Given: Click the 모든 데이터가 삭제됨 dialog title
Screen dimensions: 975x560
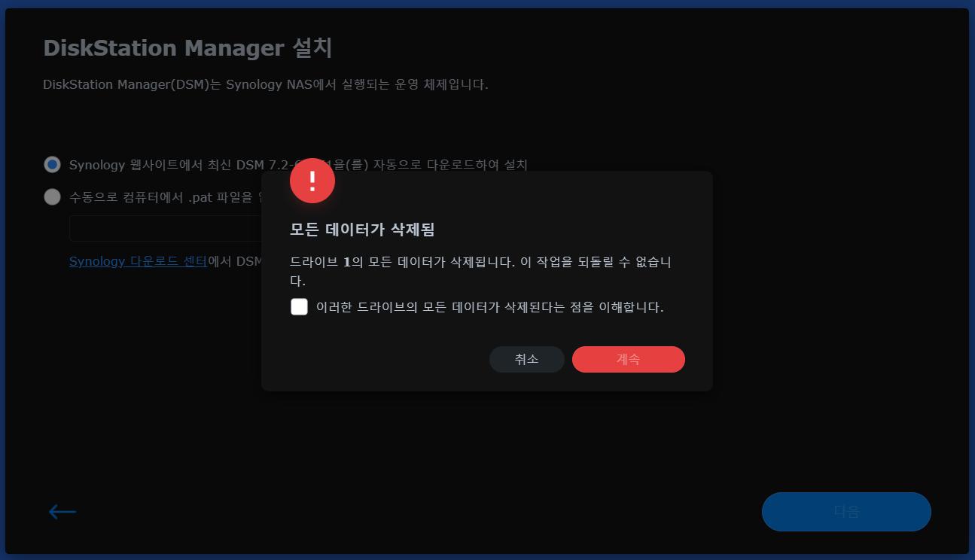Looking at the screenshot, I should tap(363, 230).
